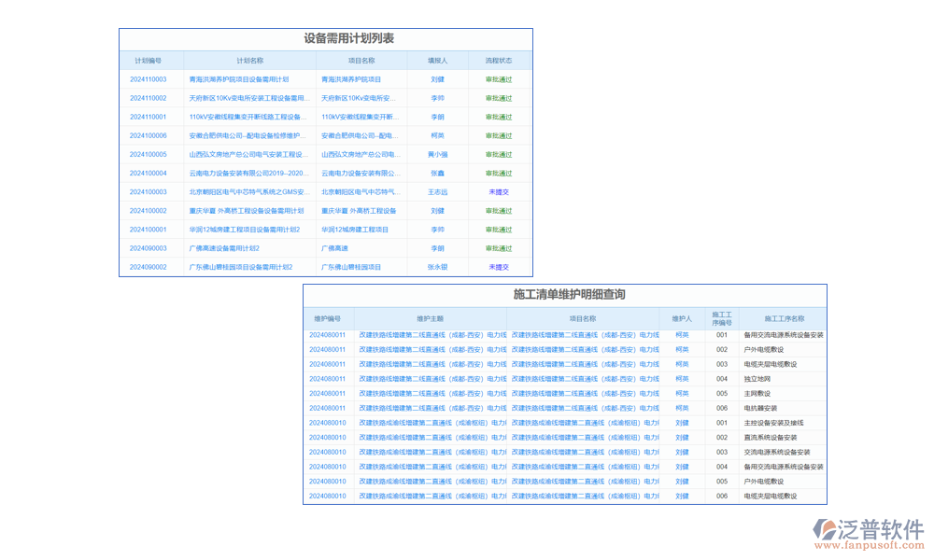Screen dimensions: 934x560
Task: Open plan 2024100005 of 山西弘文房地产
Action: [148, 153]
